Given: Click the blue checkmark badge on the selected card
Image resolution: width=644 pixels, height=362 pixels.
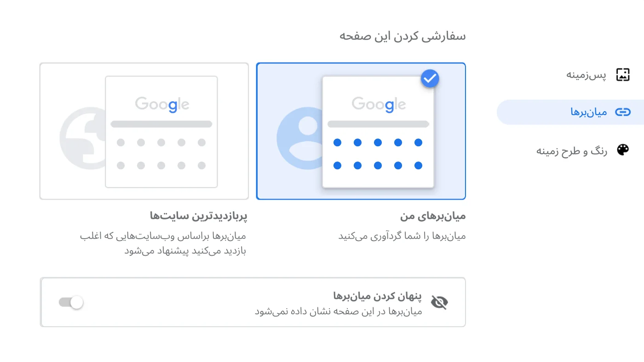Looking at the screenshot, I should (x=430, y=78).
